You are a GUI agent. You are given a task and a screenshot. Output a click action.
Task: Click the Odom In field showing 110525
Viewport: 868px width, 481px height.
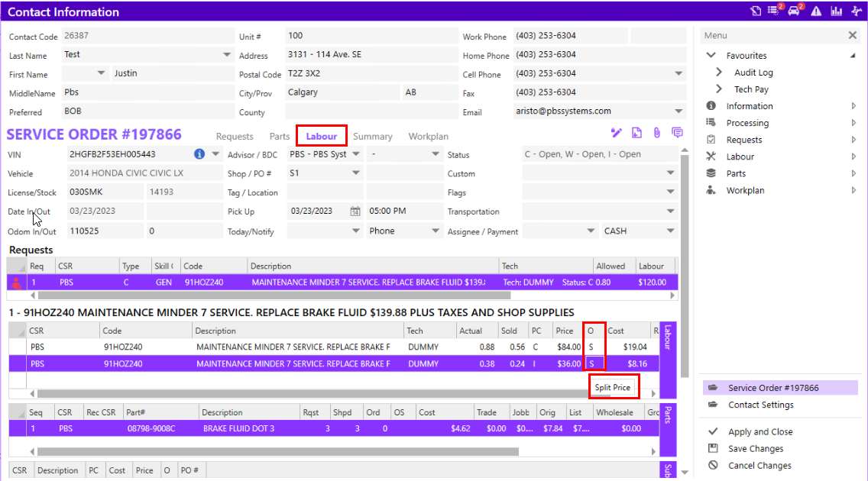coord(105,231)
